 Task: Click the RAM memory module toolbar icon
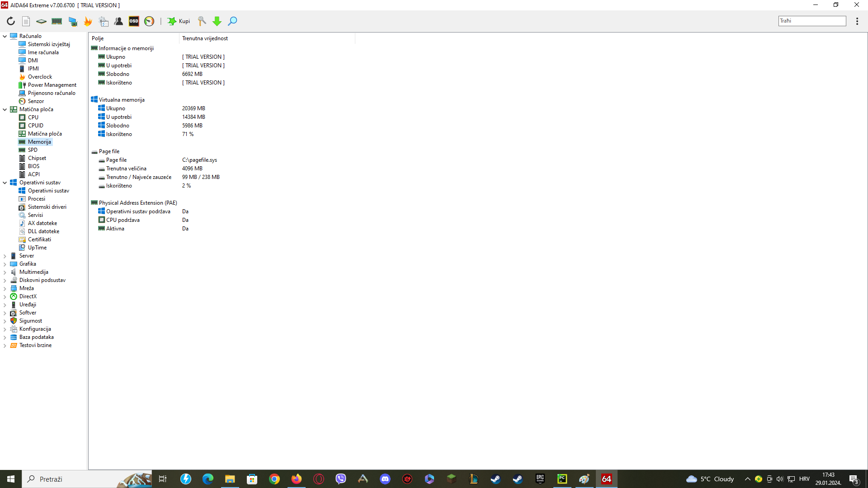coord(57,21)
